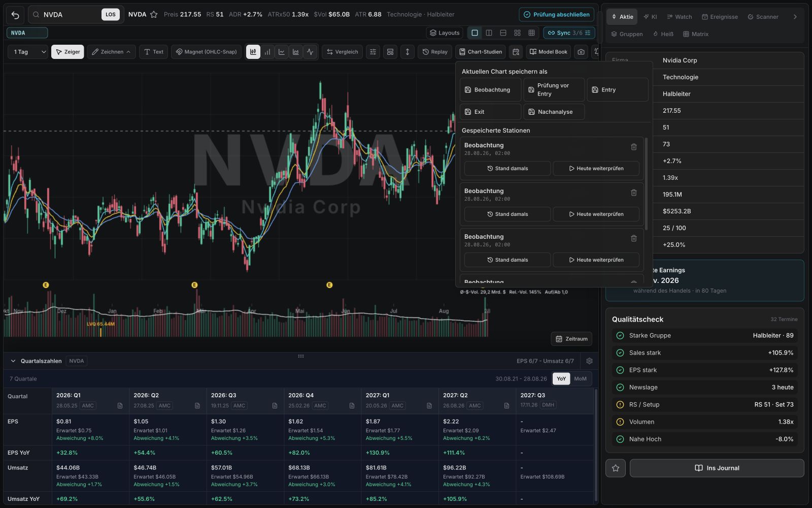This screenshot has height=508, width=812.
Task: Save chart as Entry
Action: tap(618, 90)
